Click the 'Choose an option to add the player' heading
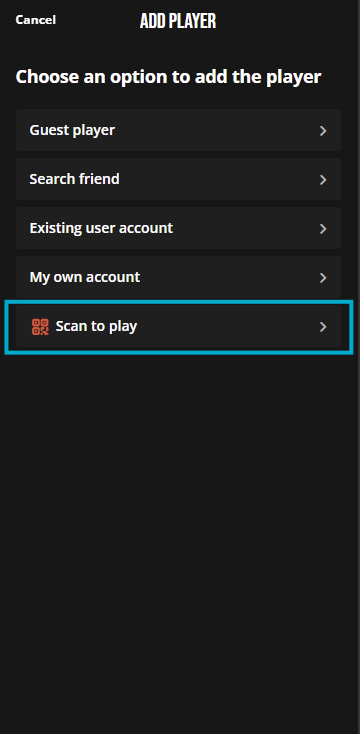 tap(169, 77)
